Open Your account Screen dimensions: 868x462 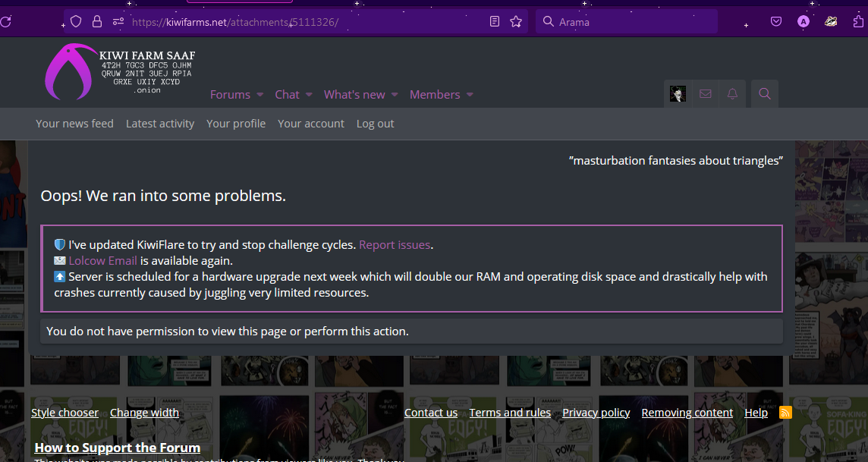click(311, 124)
